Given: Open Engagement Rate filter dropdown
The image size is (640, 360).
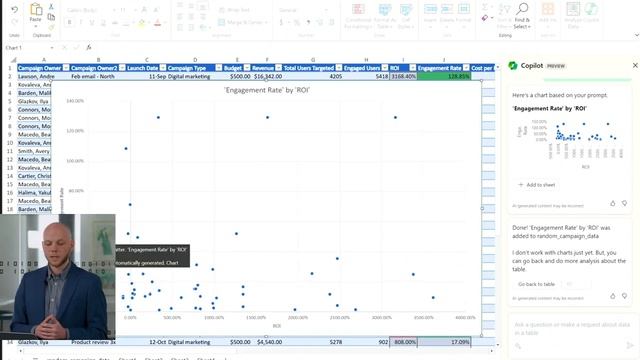Looking at the screenshot, I should (x=466, y=68).
